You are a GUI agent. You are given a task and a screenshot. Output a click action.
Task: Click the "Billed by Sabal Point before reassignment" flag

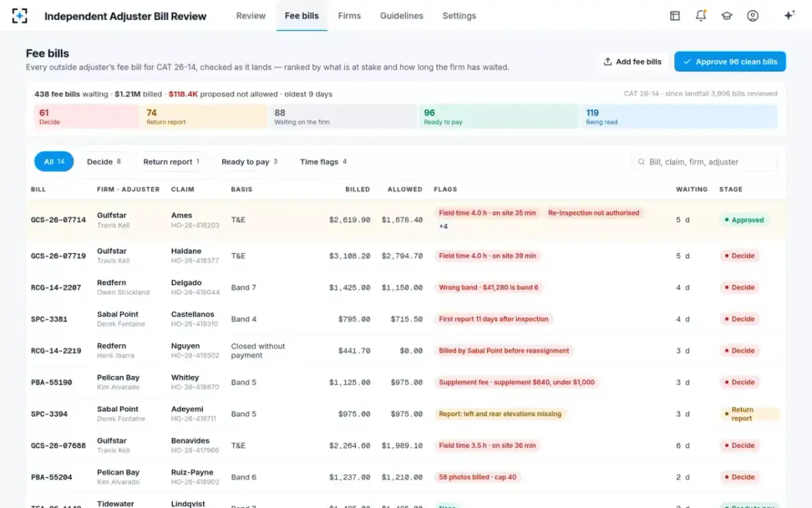504,351
